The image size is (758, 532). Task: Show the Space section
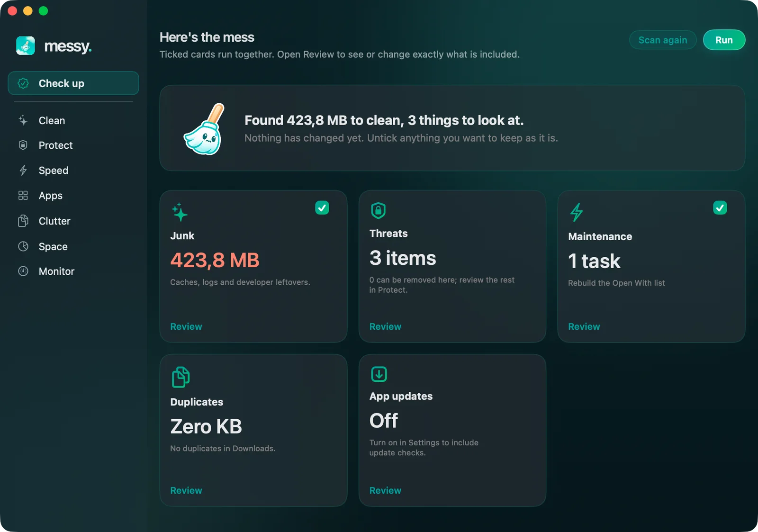click(x=73, y=246)
